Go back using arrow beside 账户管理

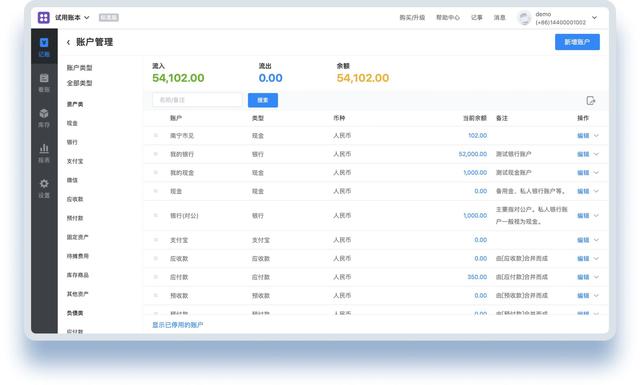[68, 42]
